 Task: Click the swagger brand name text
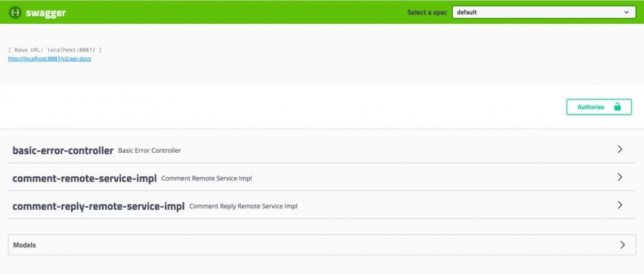click(x=46, y=12)
